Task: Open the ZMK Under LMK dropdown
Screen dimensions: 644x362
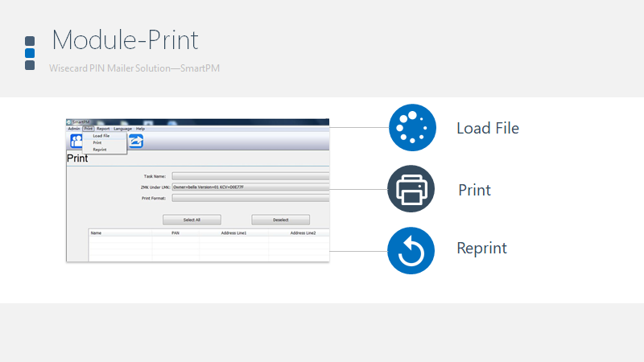Action: pyautogui.click(x=250, y=187)
